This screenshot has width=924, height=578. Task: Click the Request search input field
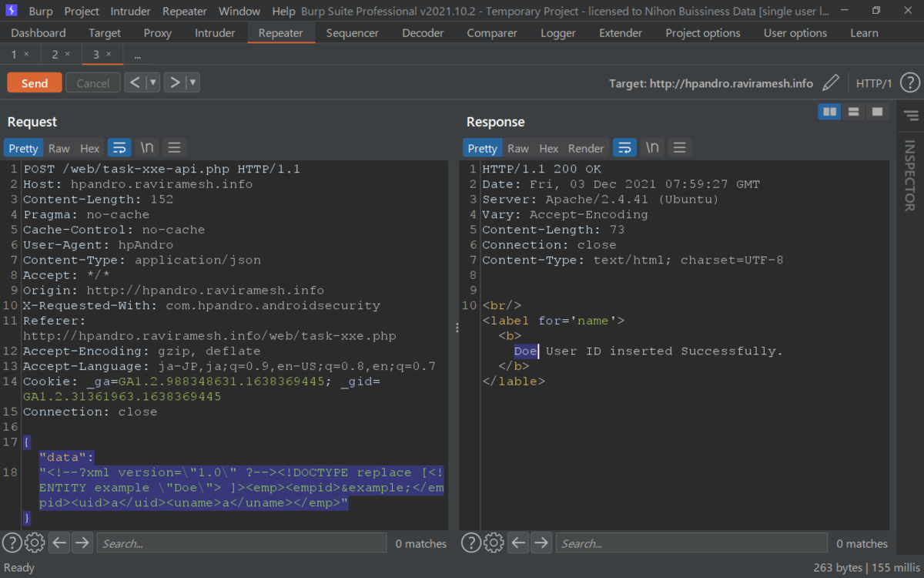pos(242,543)
